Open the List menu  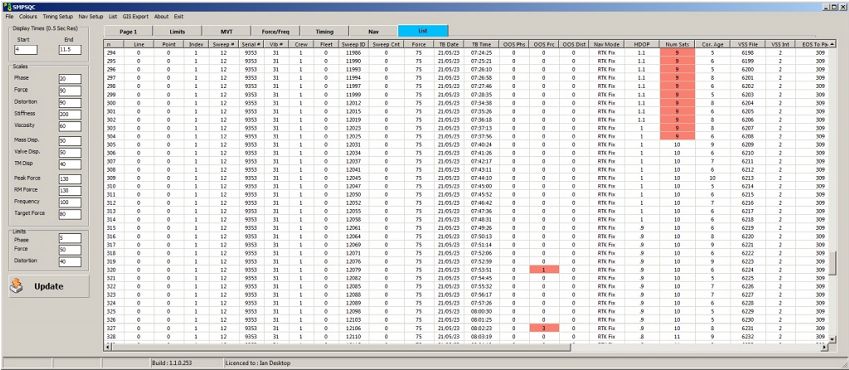pos(113,17)
